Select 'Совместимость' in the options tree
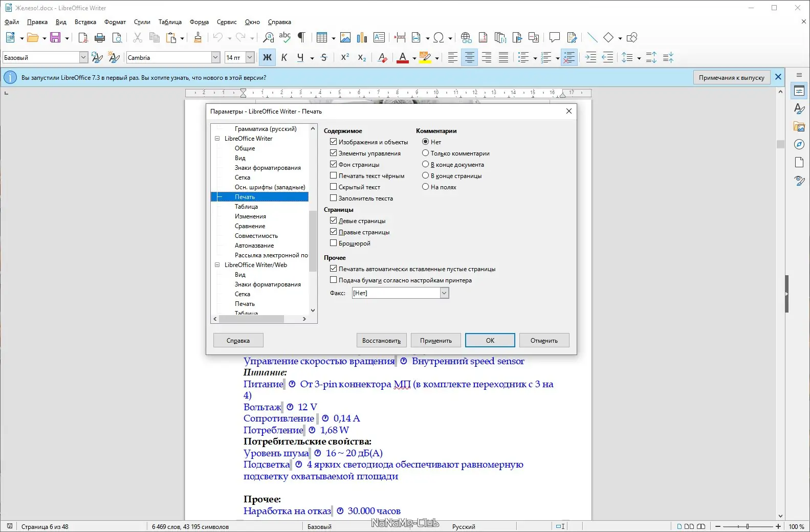The image size is (810, 532). click(256, 236)
